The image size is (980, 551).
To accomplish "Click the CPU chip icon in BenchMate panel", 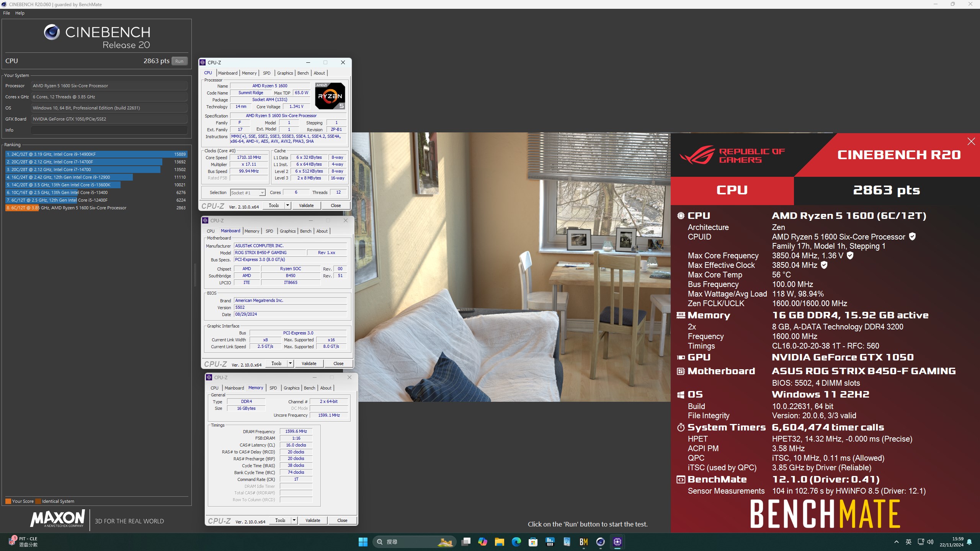I will point(681,216).
